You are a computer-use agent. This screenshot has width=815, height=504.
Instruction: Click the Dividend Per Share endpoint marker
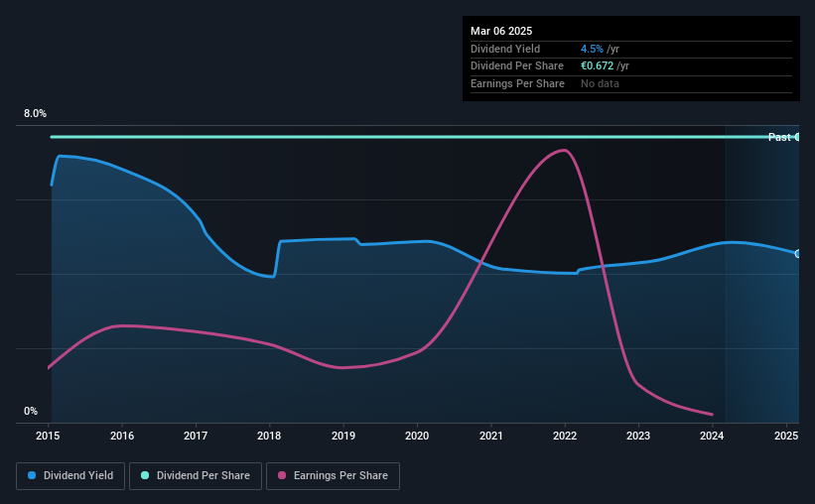[x=797, y=137]
